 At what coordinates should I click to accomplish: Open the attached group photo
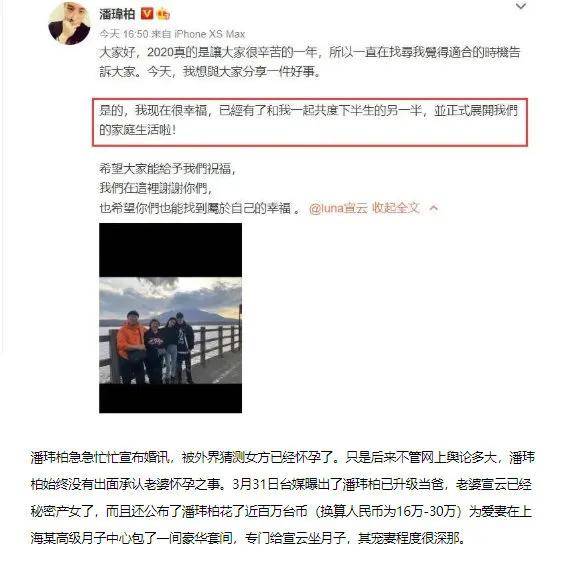pos(170,318)
